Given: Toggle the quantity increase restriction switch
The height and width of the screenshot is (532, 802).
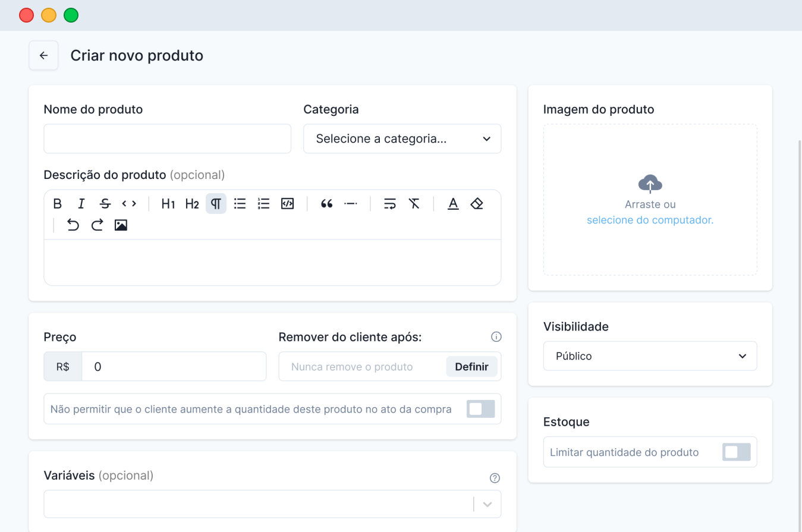Looking at the screenshot, I should pos(481,409).
